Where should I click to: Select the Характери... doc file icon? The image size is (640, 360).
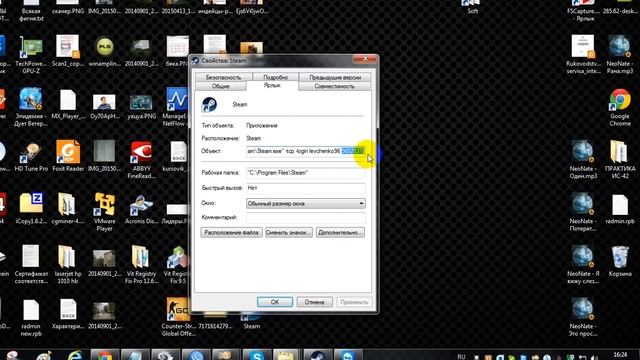[x=68, y=313]
